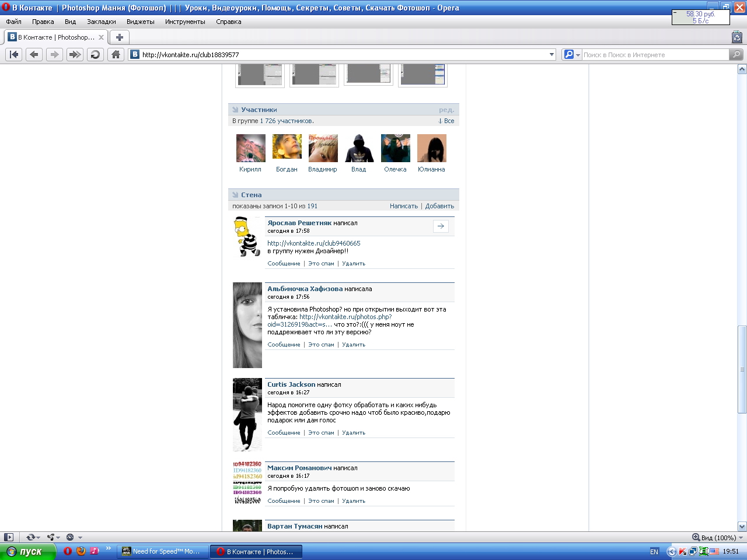The width and height of the screenshot is (747, 560).
Task: Click the Rewind navigation button
Action: 14,54
